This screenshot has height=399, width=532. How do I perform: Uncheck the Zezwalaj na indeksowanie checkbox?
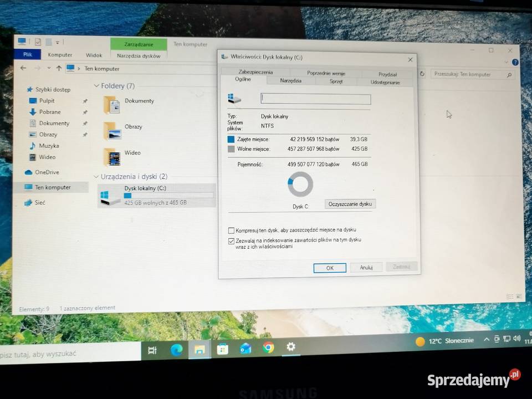[x=231, y=241]
